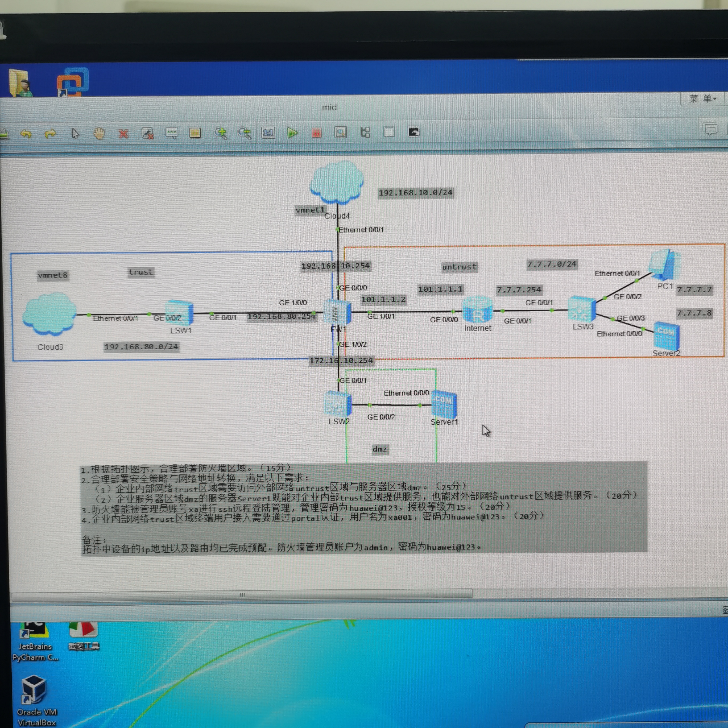Reset zoom with 1:1 fit icon
728x728 pixels.
(x=268, y=133)
